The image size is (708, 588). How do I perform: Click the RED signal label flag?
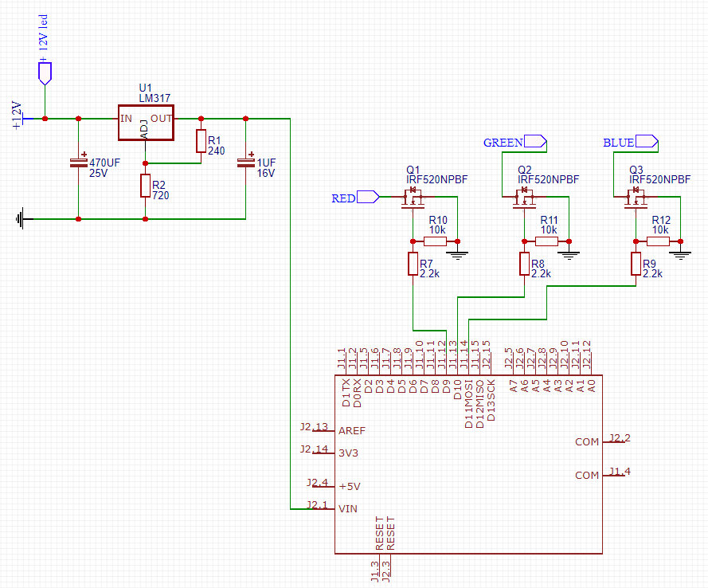368,198
